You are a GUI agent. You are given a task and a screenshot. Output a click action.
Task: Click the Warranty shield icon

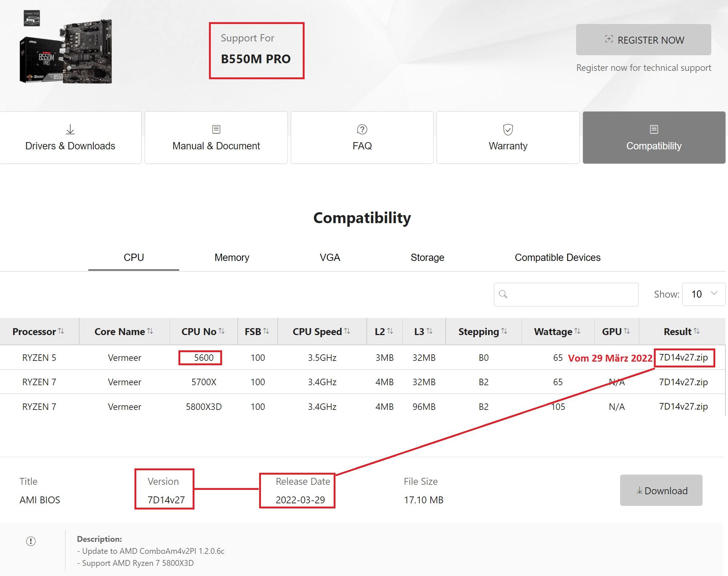(x=508, y=129)
